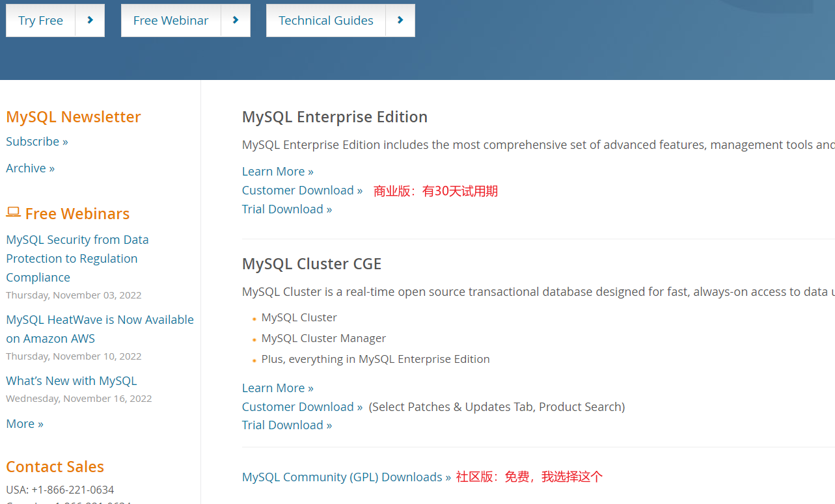
Task: Open Learn More under Enterprise Edition
Action: point(278,172)
